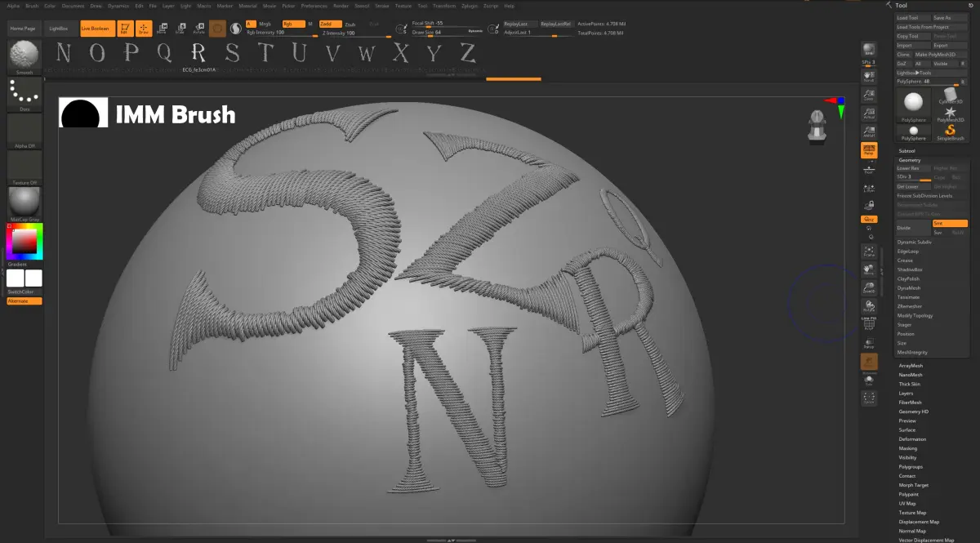Expand the Masking section

(x=907, y=448)
